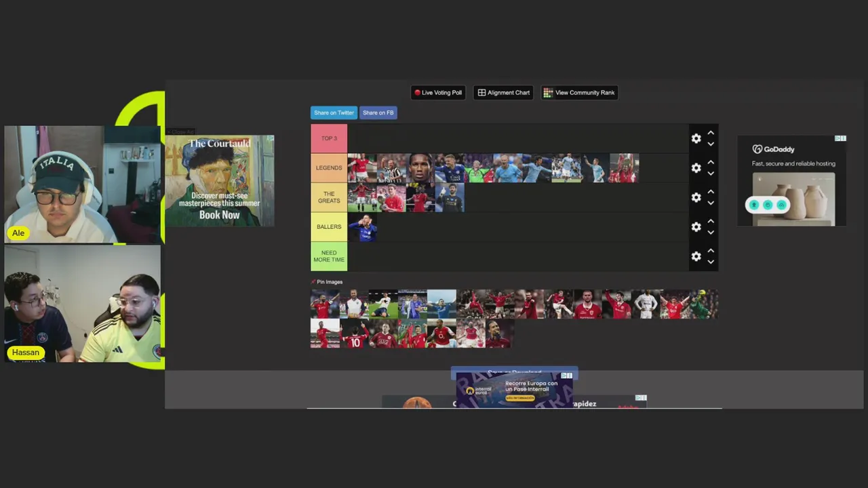The height and width of the screenshot is (488, 868).
Task: Click Book Now on The Courtauld ad
Action: click(219, 215)
